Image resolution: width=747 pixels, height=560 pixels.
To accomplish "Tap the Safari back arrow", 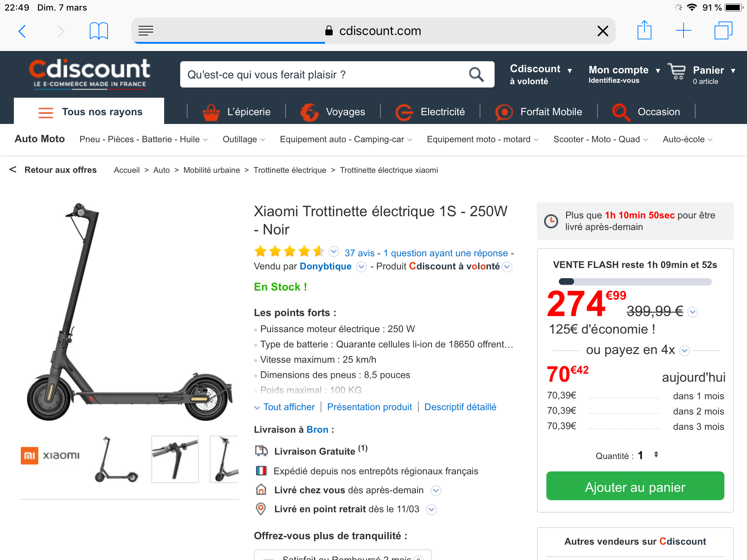I will click(22, 31).
